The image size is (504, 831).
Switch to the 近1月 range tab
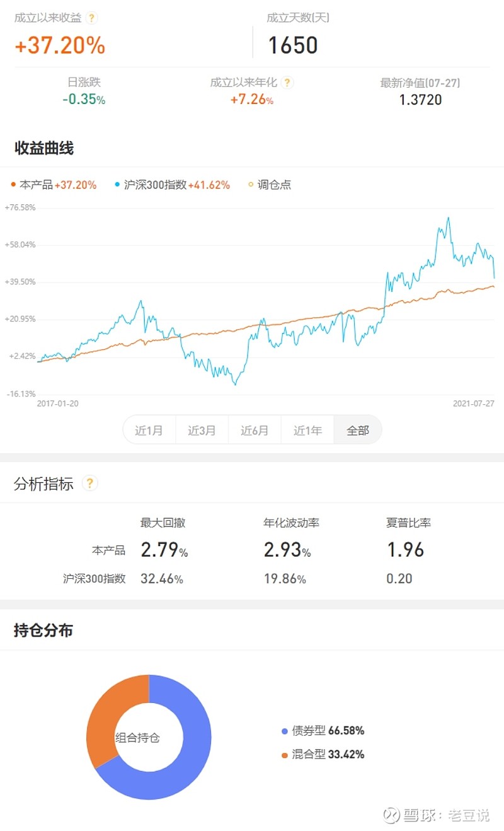[x=149, y=431]
